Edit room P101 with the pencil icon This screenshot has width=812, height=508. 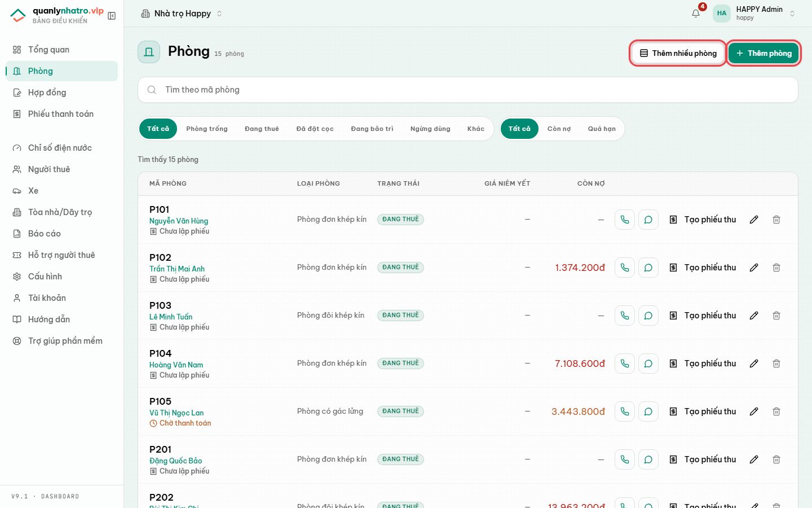(x=754, y=220)
